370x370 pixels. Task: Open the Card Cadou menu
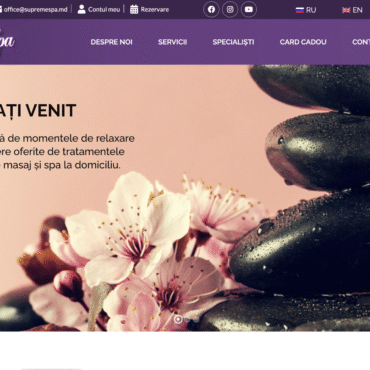click(x=303, y=42)
